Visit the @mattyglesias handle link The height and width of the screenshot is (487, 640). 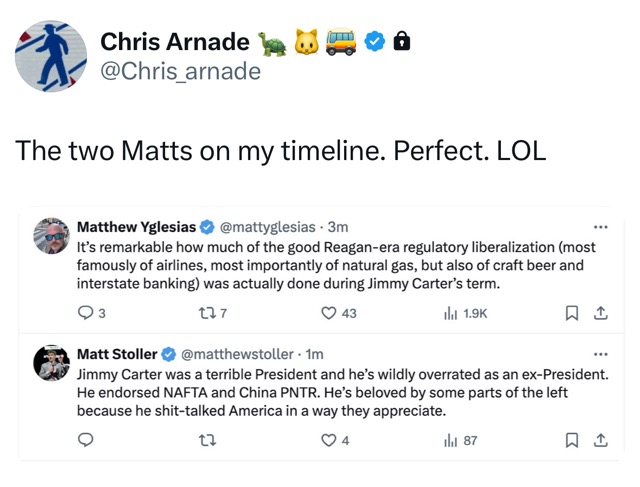click(270, 226)
